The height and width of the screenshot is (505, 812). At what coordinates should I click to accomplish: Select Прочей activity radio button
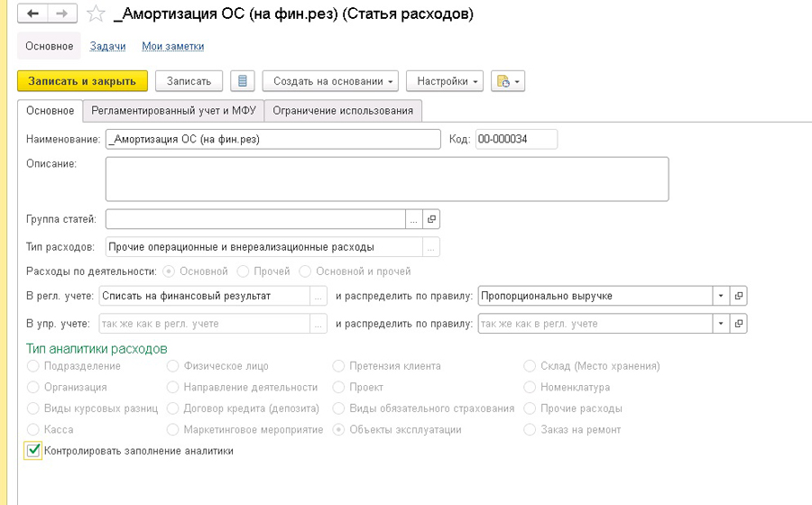click(243, 271)
